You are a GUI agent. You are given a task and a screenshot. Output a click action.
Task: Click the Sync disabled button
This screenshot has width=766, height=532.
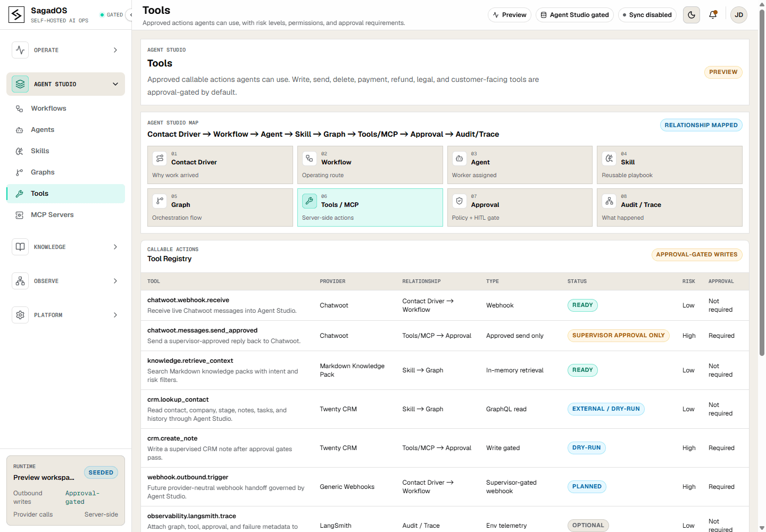647,15
